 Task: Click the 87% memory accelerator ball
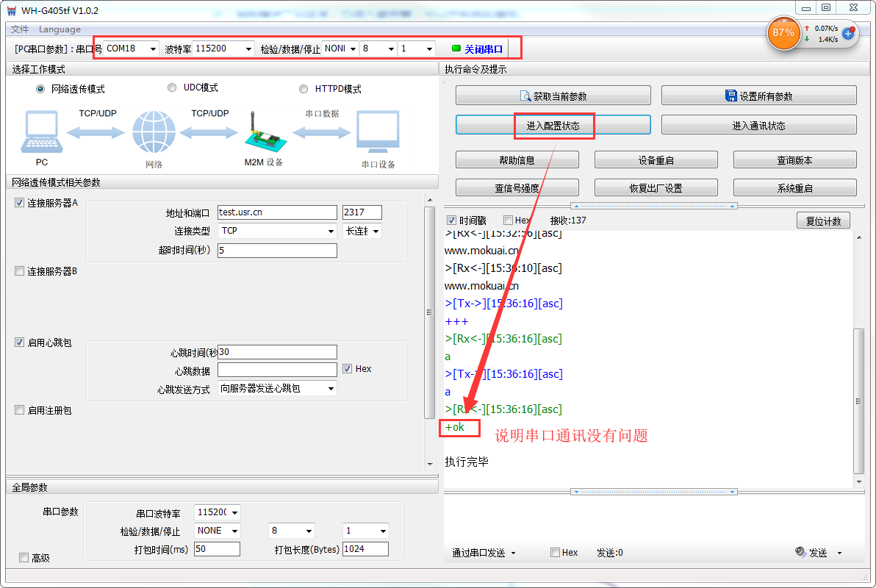coord(783,33)
